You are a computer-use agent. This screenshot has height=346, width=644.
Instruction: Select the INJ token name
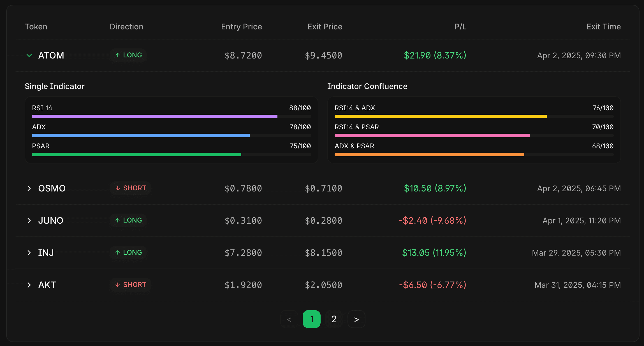pyautogui.click(x=46, y=253)
